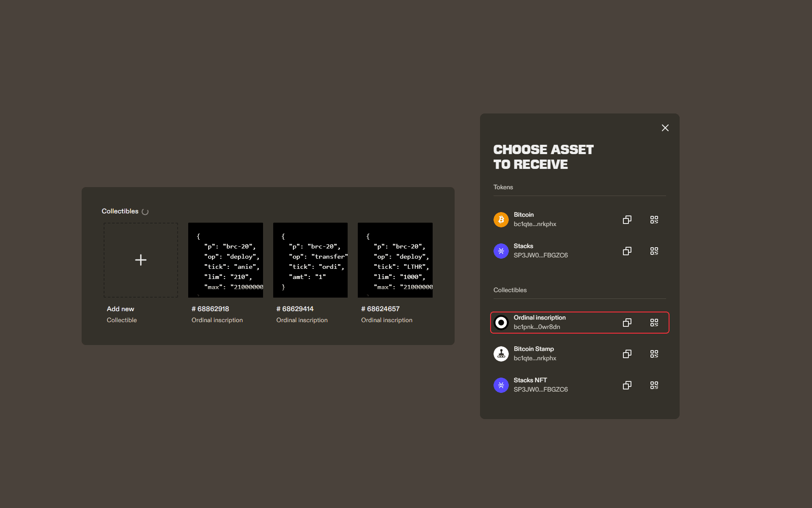The image size is (812, 508).
Task: Click the Bitcoin Stamp icon
Action: pos(501,354)
